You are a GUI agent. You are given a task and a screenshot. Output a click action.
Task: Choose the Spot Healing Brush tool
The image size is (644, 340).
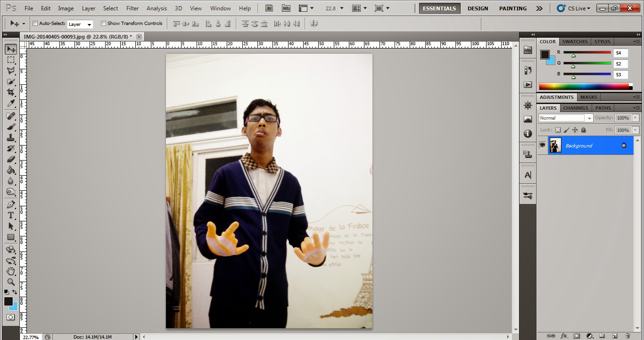(11, 116)
